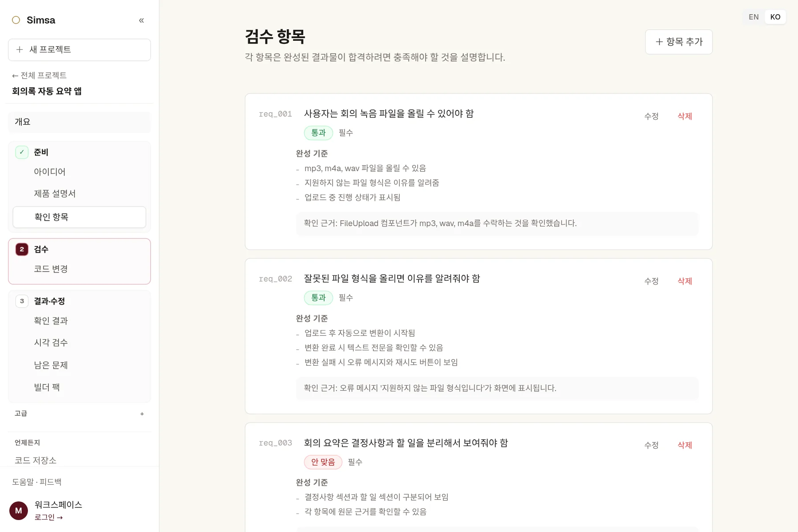This screenshot has height=532, width=798.
Task: Click the Simsa circle logo icon
Action: [16, 20]
